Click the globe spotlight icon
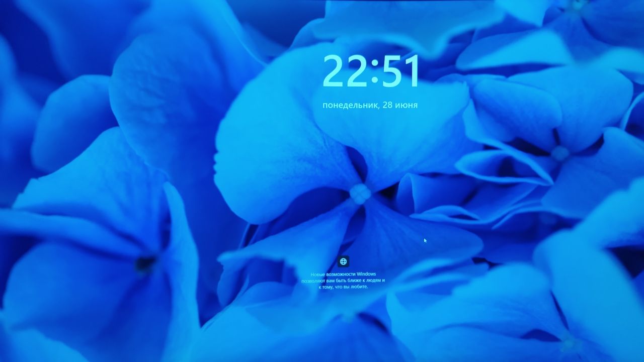 (x=343, y=261)
